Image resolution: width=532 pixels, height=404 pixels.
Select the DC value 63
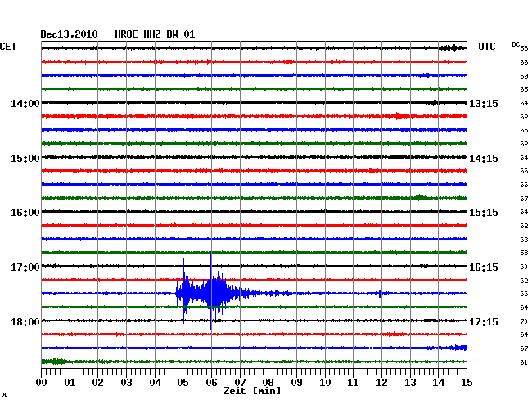click(524, 240)
